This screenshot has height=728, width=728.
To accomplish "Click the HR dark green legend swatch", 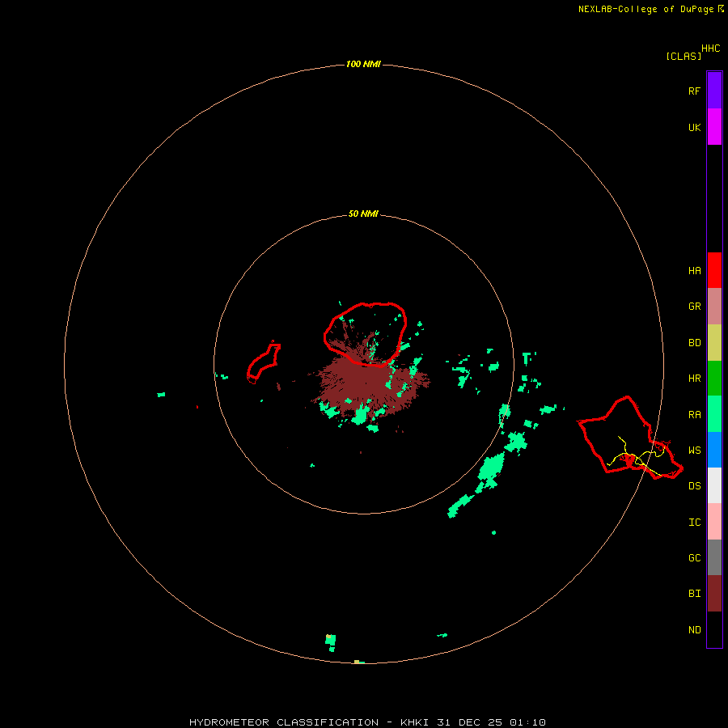I will [714, 379].
